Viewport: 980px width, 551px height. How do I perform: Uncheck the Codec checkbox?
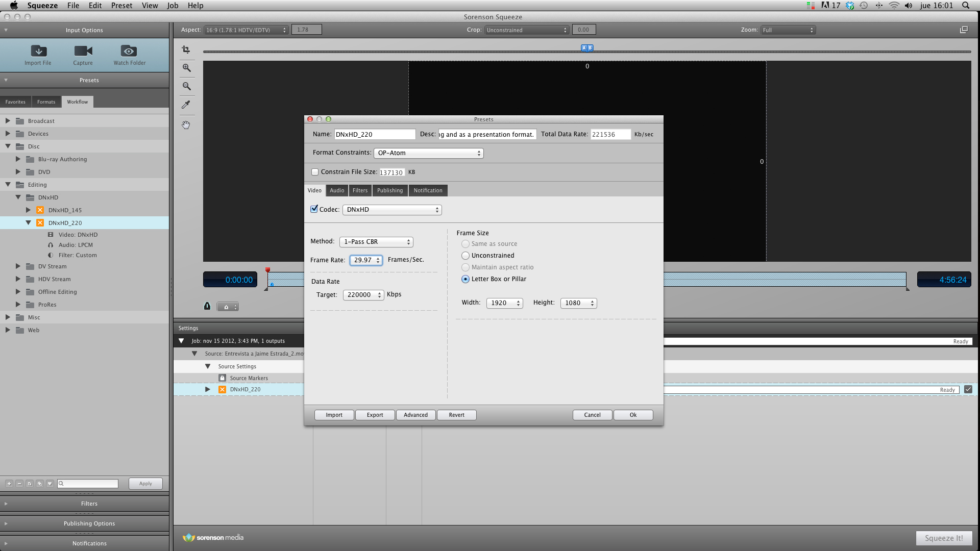tap(314, 209)
